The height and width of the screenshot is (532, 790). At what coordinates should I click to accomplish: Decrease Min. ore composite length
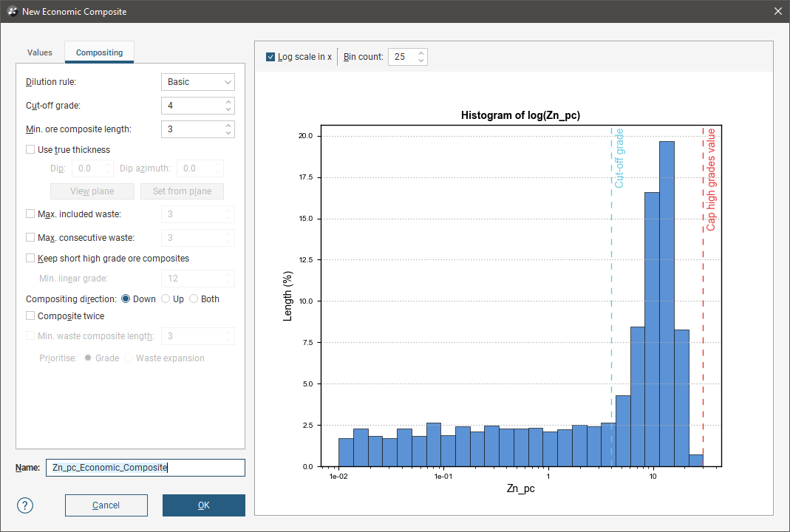pos(228,133)
